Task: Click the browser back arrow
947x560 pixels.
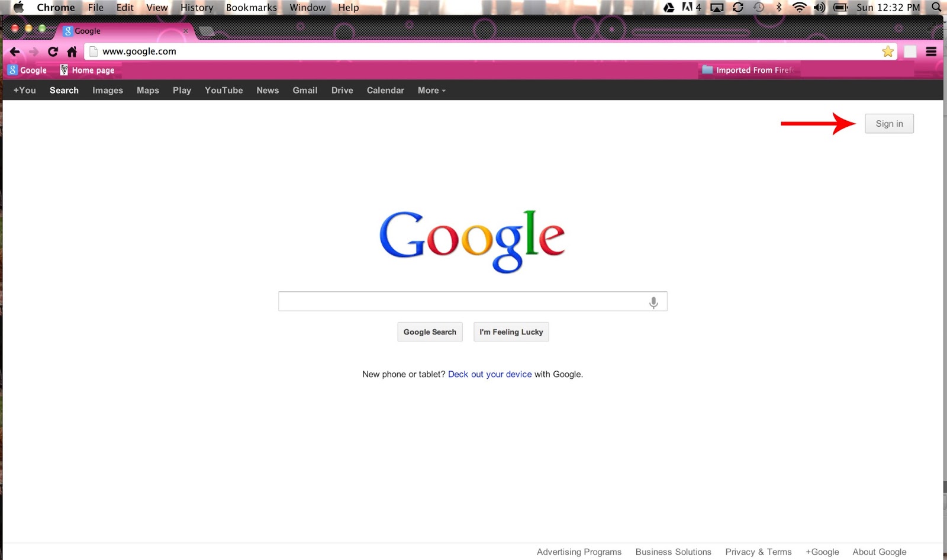Action: point(15,52)
